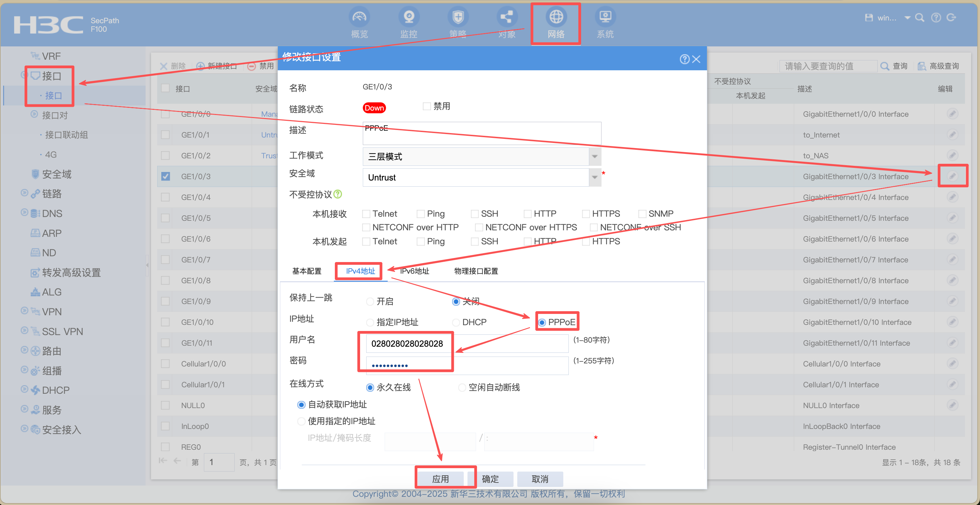
Task: Click the 应用 apply button
Action: 441,479
